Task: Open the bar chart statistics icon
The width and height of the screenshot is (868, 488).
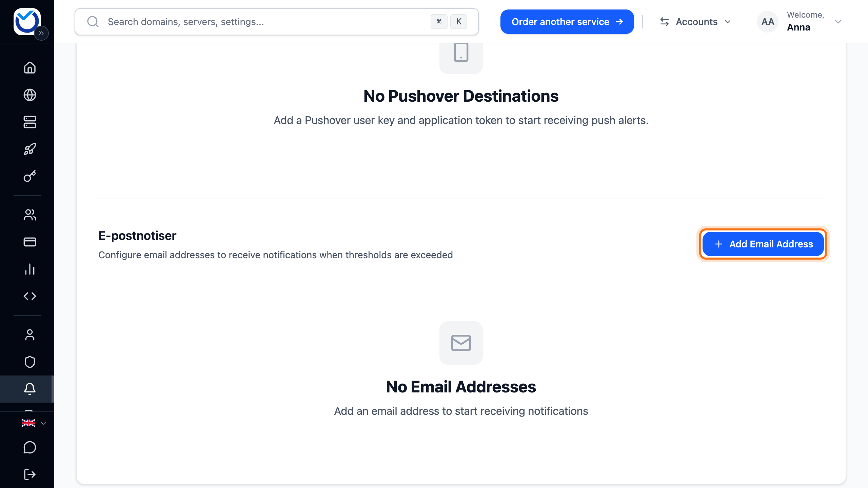Action: point(30,269)
